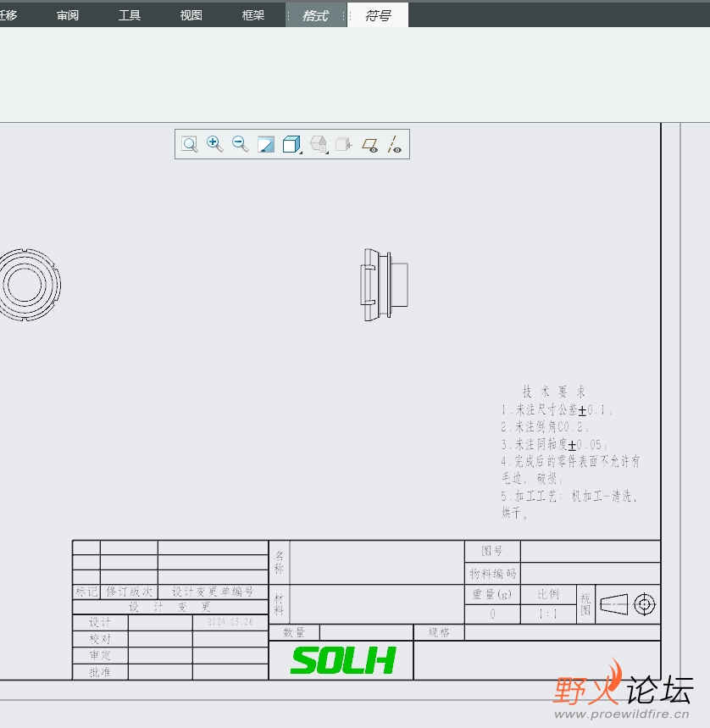
Task: Open the 工具 ribbon tab
Action: click(x=130, y=15)
